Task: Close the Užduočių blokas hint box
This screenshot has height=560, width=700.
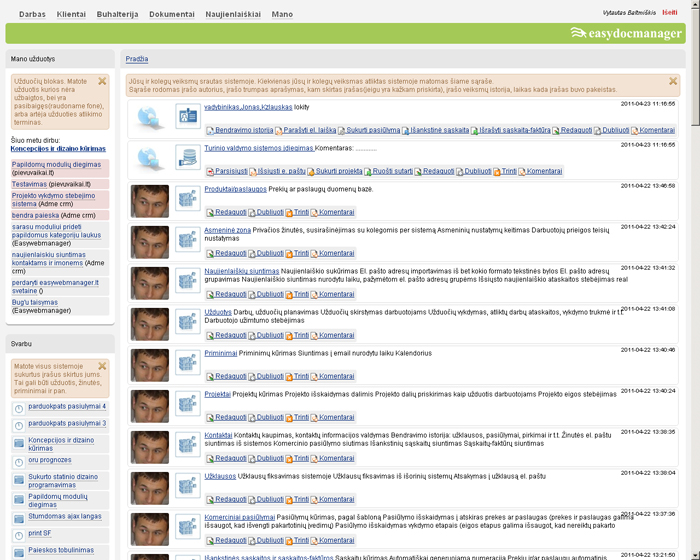Action: coord(102,81)
